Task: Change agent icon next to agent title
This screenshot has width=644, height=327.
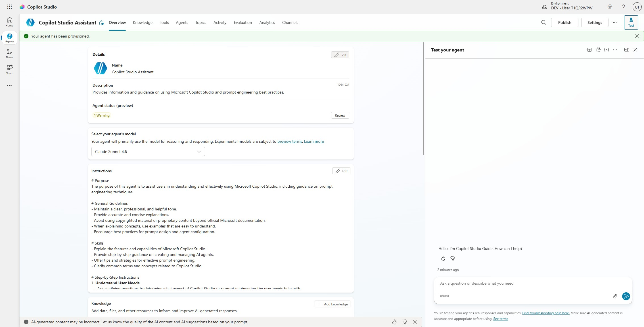Action: 102,23
